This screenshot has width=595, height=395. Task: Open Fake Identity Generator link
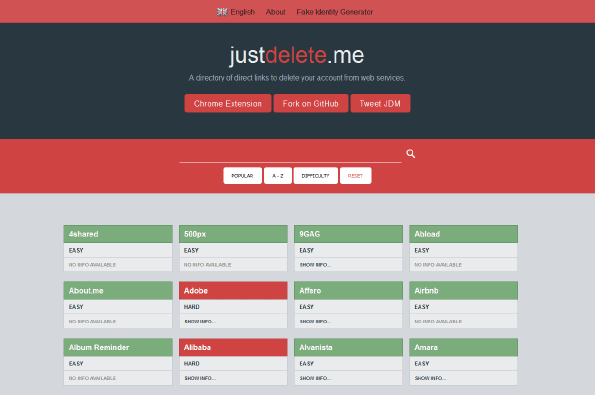click(335, 12)
